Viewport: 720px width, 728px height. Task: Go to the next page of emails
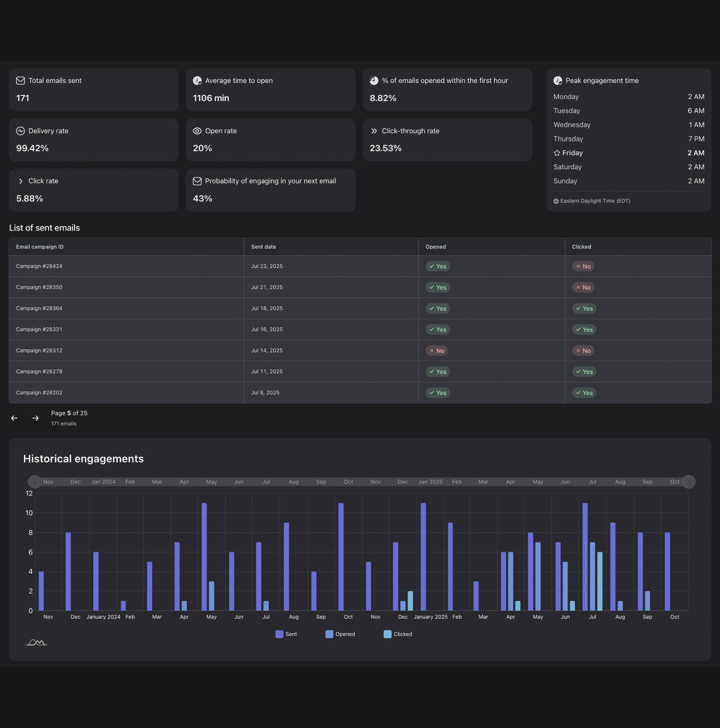pyautogui.click(x=35, y=418)
